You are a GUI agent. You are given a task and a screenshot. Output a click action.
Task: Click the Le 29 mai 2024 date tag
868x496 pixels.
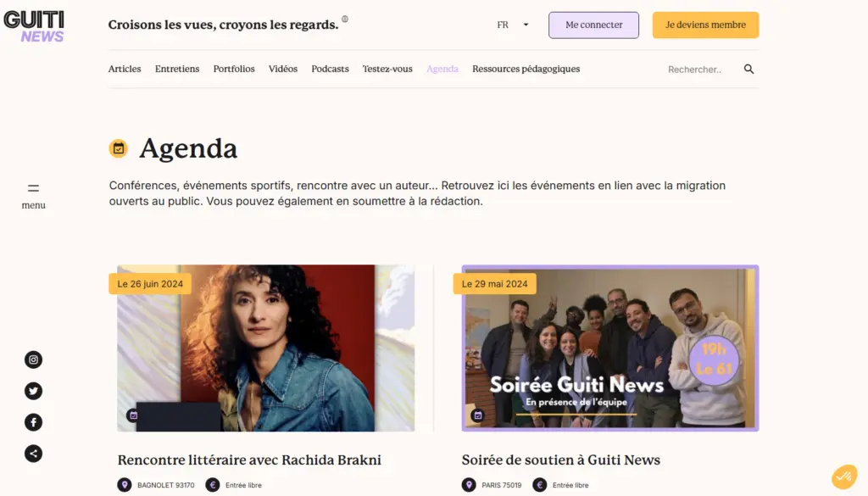point(494,284)
